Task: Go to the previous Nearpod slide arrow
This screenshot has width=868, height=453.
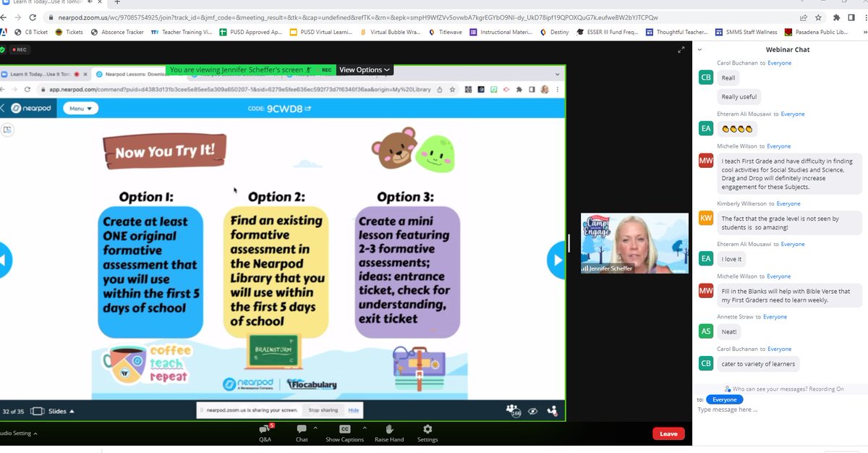Action: point(4,261)
